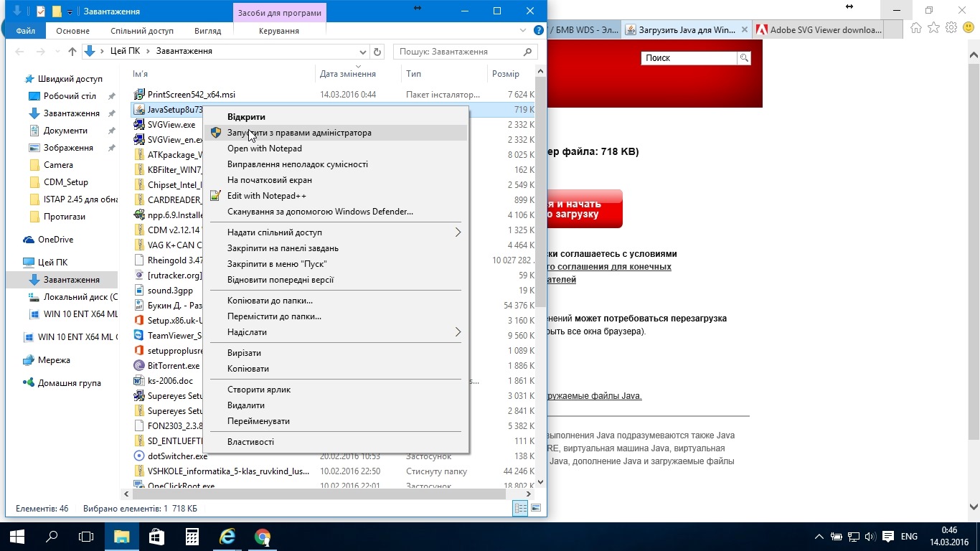Click the Windows Start button
Viewport: 980px width, 551px height.
(17, 536)
